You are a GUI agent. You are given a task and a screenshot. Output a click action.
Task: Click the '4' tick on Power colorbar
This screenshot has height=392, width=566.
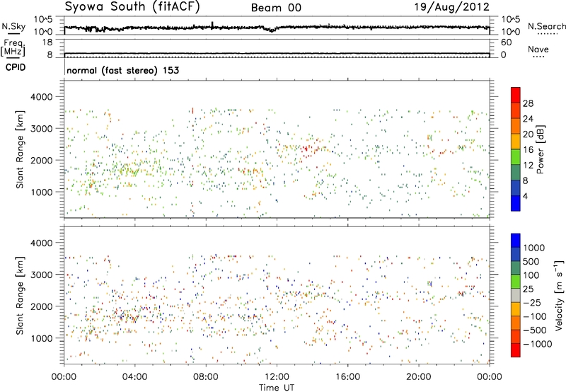pos(525,196)
